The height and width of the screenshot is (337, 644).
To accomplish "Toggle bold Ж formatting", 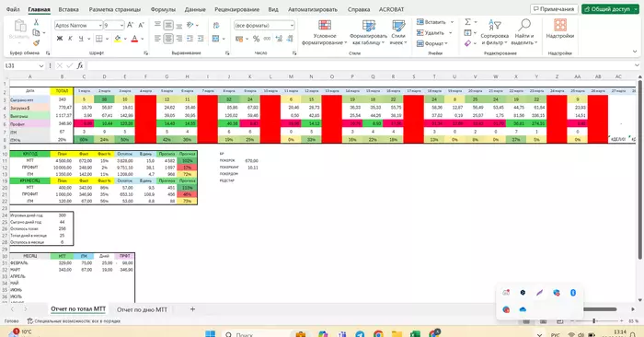I will coord(60,39).
